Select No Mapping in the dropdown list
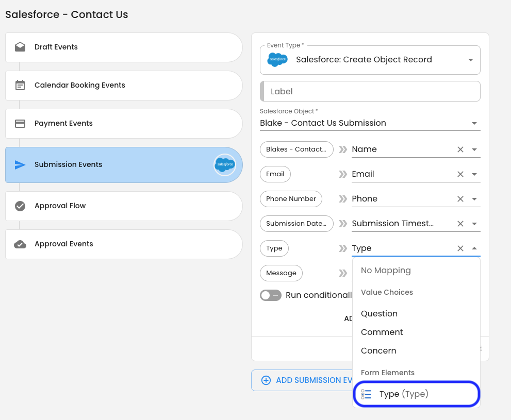The width and height of the screenshot is (511, 420). 416,270
